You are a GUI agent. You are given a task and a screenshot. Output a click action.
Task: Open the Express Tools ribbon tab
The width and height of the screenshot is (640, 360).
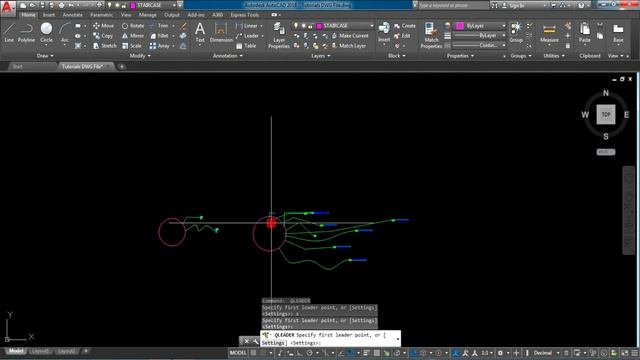coord(244,15)
